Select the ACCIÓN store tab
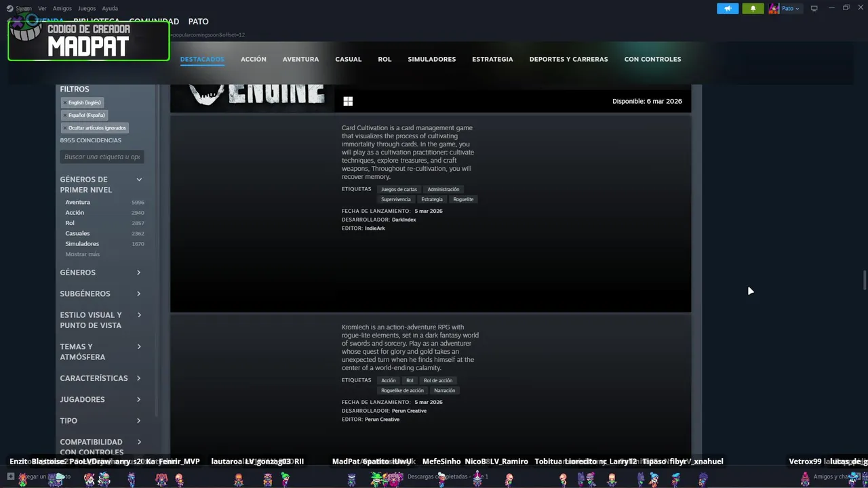 point(254,59)
